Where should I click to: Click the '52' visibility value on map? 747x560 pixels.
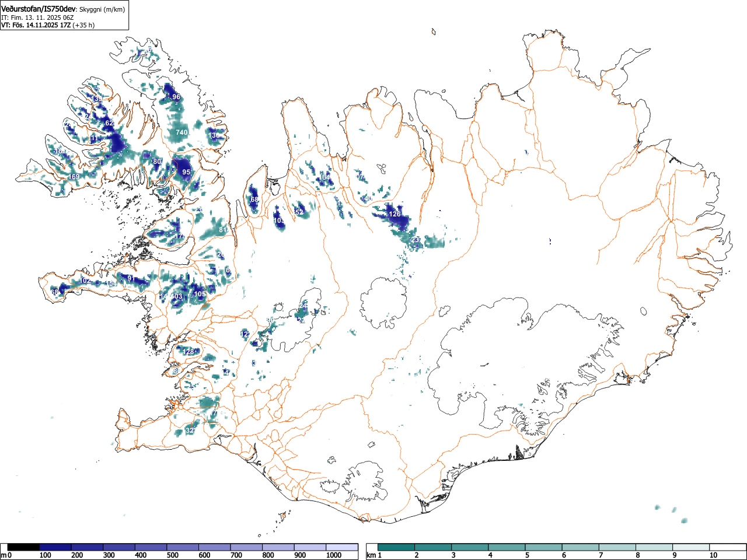point(299,212)
